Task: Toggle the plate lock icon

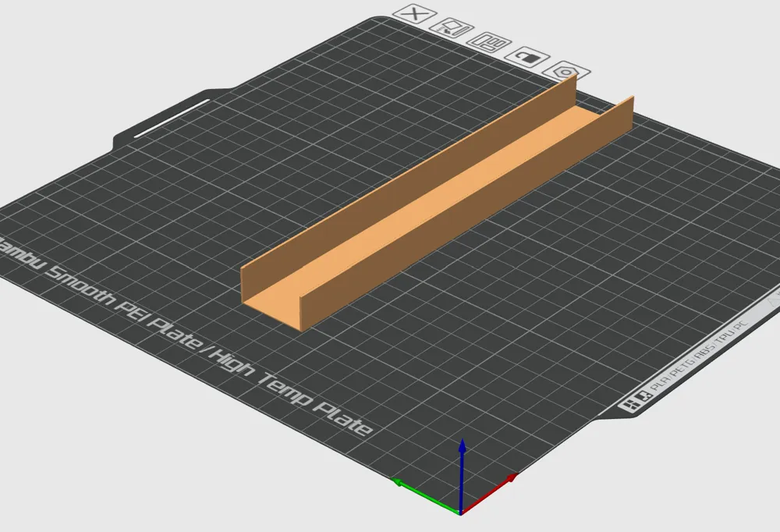Action: point(527,57)
